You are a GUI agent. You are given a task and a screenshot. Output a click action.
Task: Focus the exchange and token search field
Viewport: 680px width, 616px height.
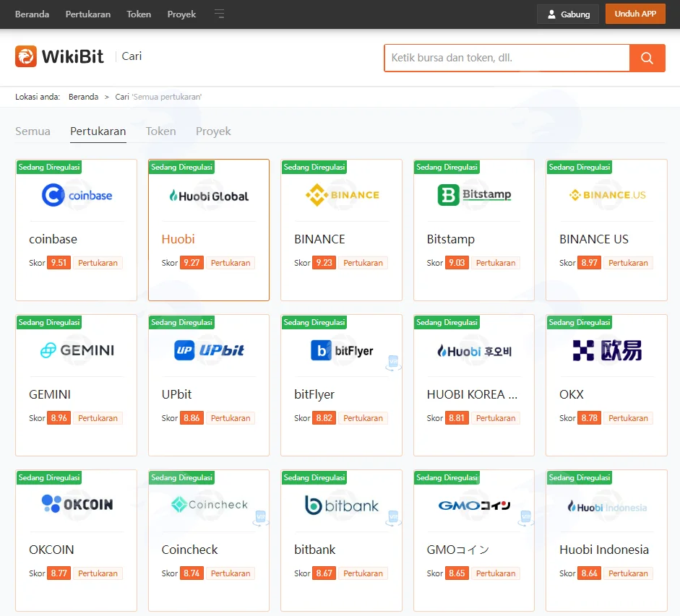[507, 58]
